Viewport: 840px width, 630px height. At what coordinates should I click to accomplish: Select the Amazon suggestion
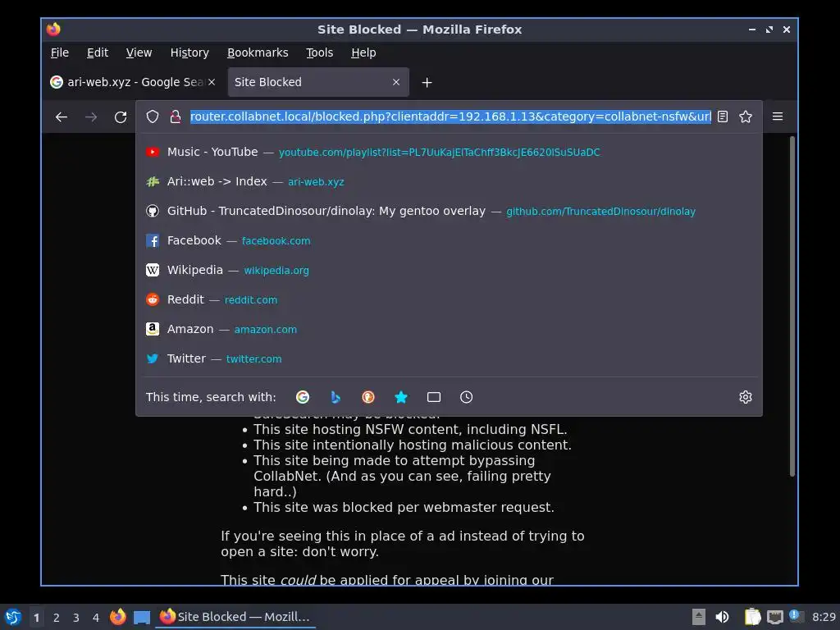point(449,329)
